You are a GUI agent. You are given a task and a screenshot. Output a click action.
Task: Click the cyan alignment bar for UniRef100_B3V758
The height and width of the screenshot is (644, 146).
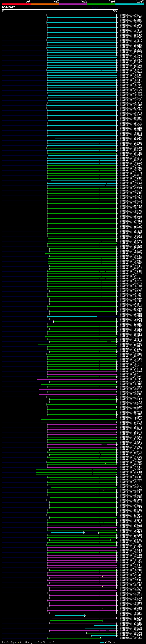click(106, 625)
